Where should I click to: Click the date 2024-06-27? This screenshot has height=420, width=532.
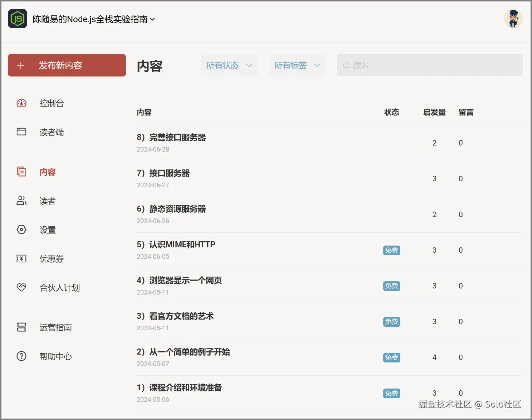[x=153, y=185]
